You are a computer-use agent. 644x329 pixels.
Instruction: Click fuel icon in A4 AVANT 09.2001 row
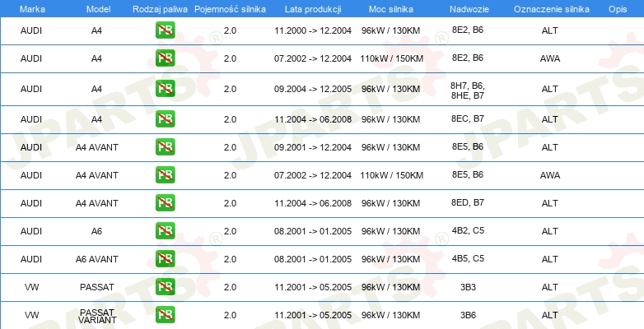click(x=165, y=147)
